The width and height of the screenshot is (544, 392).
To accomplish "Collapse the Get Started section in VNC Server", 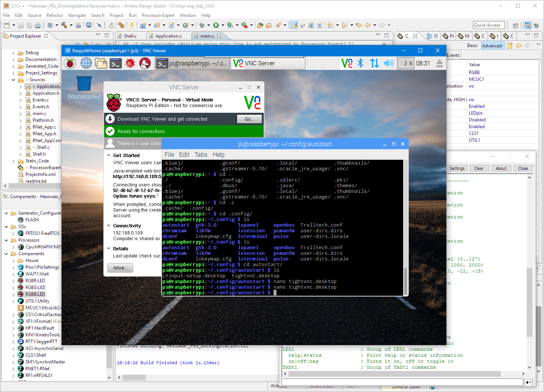I will tap(109, 155).
